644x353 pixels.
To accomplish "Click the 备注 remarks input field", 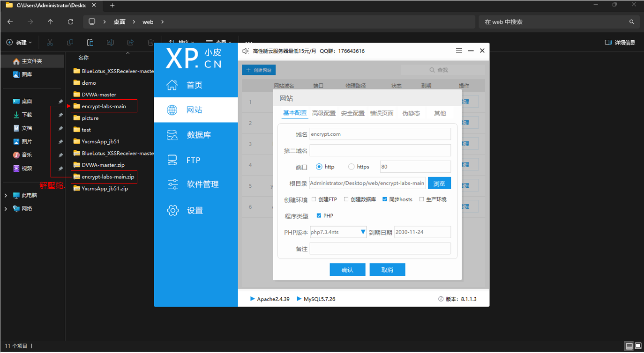I will pyautogui.click(x=380, y=249).
